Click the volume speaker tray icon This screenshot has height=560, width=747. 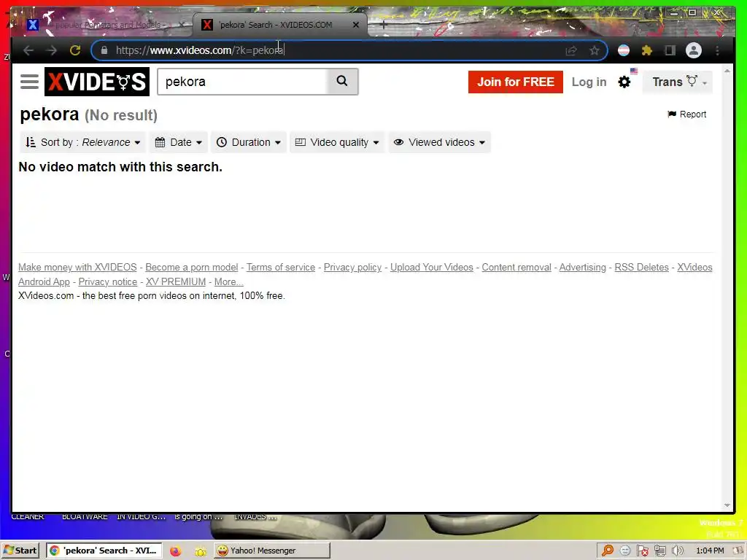point(677,551)
